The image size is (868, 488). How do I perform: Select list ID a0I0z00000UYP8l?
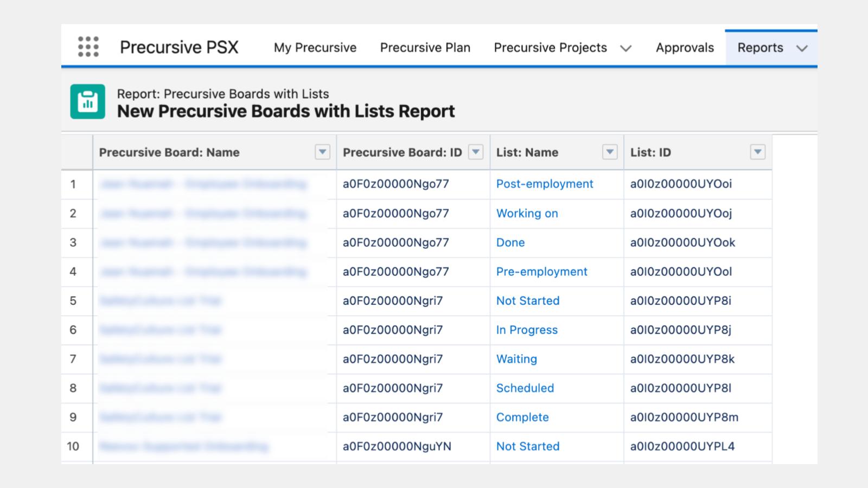[681, 388]
